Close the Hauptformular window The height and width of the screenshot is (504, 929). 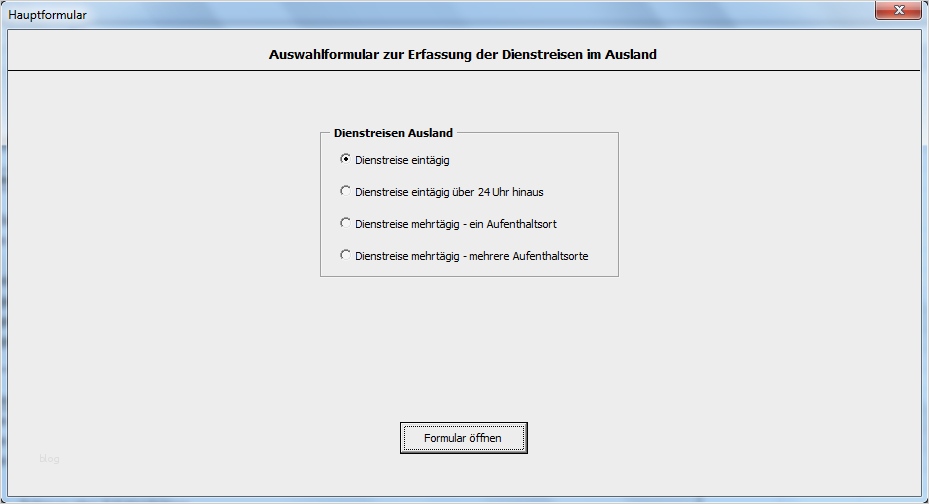pyautogui.click(x=898, y=10)
